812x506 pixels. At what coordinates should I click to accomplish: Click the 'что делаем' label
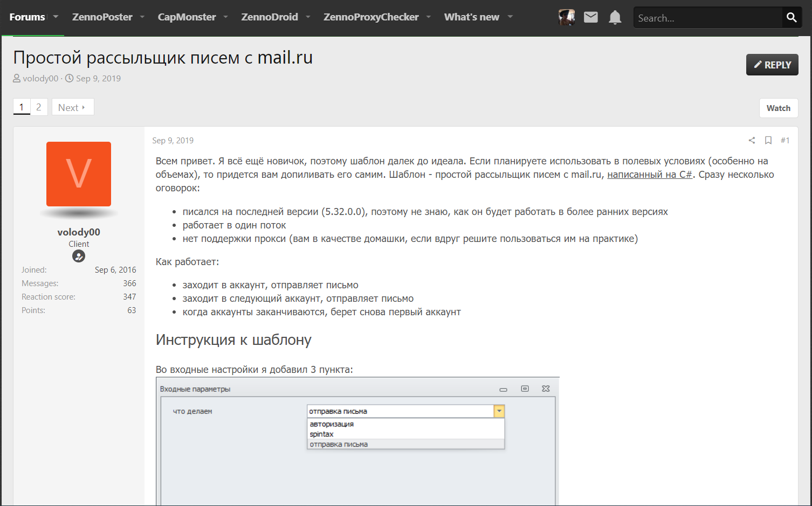192,411
